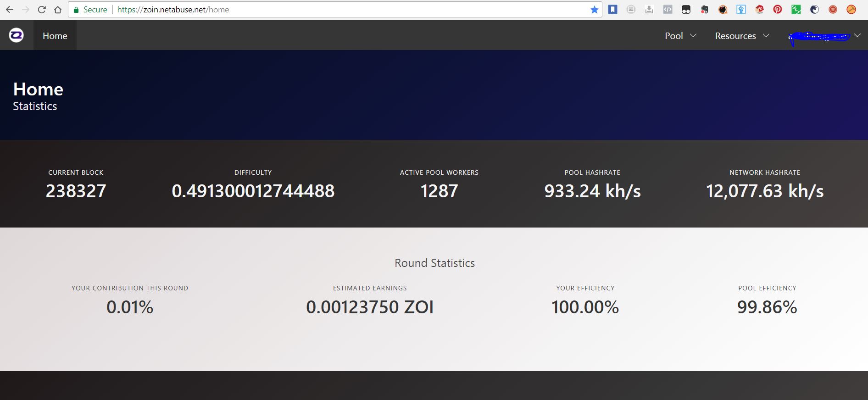The height and width of the screenshot is (400, 868).
Task: Click the POOL HASHRATE label
Action: coord(592,172)
